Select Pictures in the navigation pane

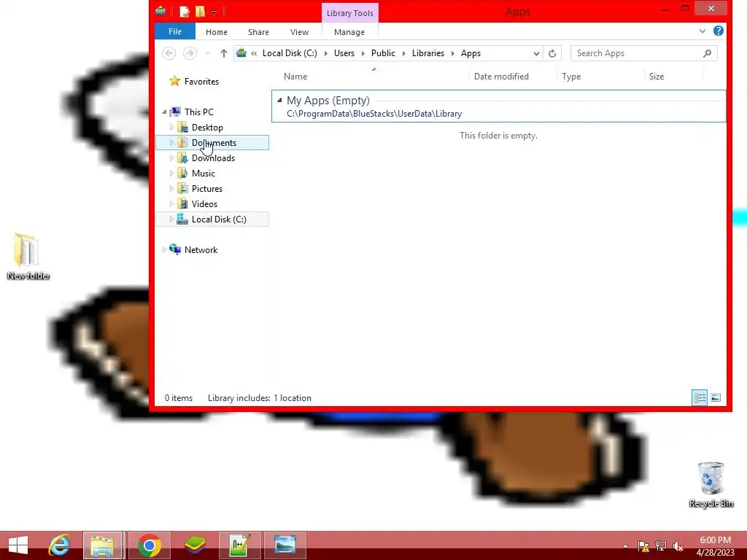(x=206, y=189)
